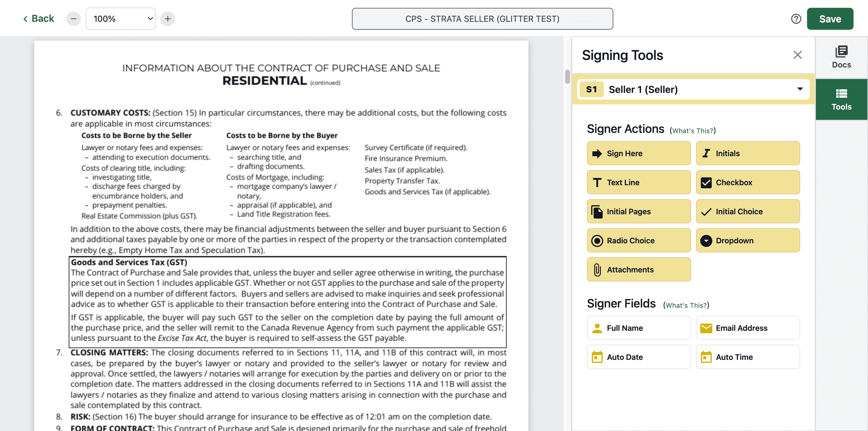This screenshot has height=431, width=868.
Task: Click the Email Address envelope icon
Action: click(706, 328)
